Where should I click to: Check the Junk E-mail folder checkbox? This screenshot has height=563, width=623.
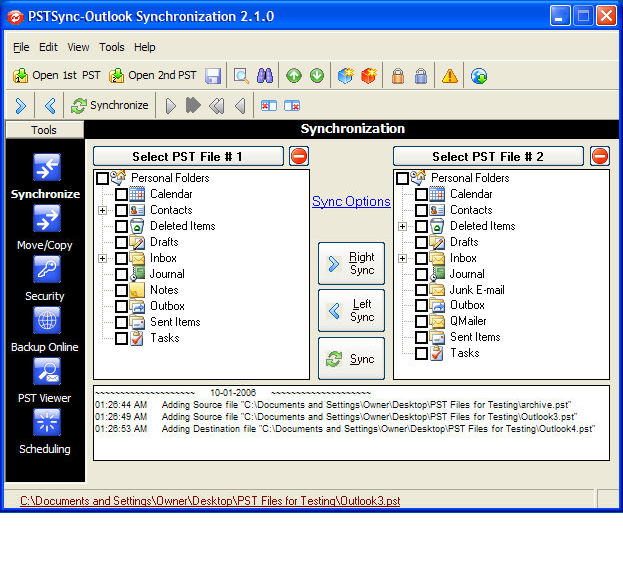[421, 290]
